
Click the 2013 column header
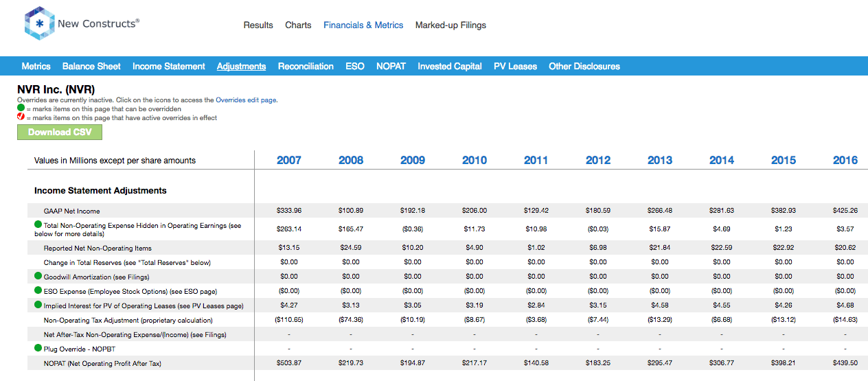coord(660,160)
